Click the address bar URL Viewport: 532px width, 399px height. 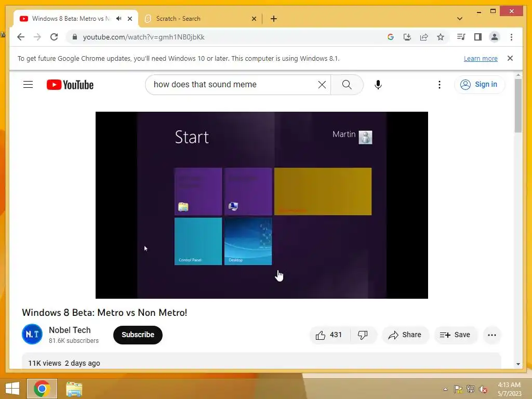[143, 37]
